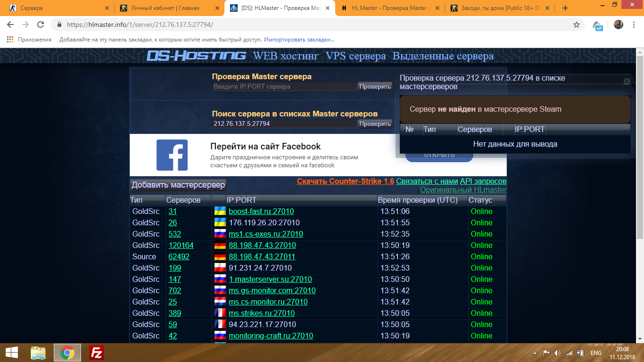Image resolution: width=644 pixels, height=362 pixels.
Task: Open a new browser tab with plus
Action: click(x=565, y=8)
